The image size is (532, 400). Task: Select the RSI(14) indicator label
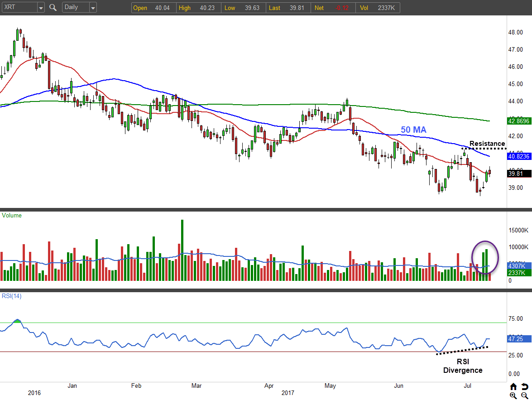click(x=12, y=296)
